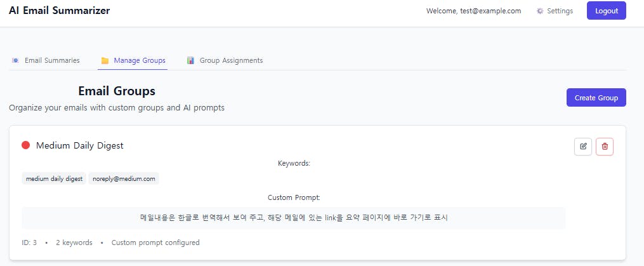Click the 'noreply@medium.com' keyword tag
This screenshot has height=266, width=644.
click(124, 179)
